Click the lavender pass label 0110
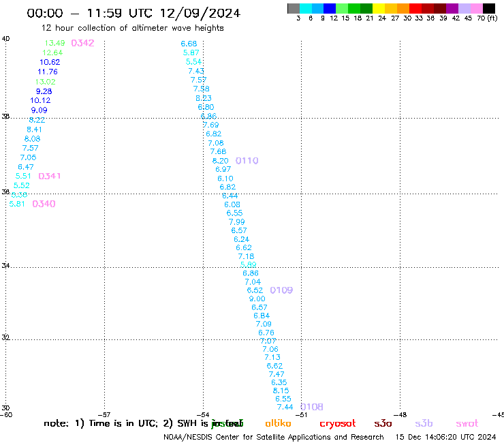This screenshot has width=504, height=443. click(x=247, y=161)
